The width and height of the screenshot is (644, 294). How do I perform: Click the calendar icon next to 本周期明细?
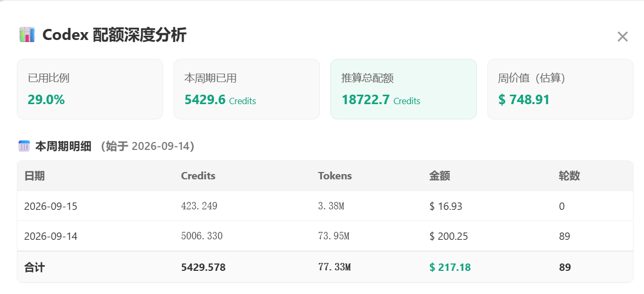click(x=24, y=146)
